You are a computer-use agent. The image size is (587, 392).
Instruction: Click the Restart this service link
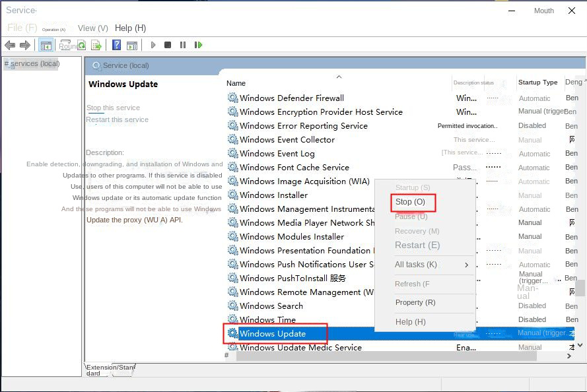tap(117, 119)
